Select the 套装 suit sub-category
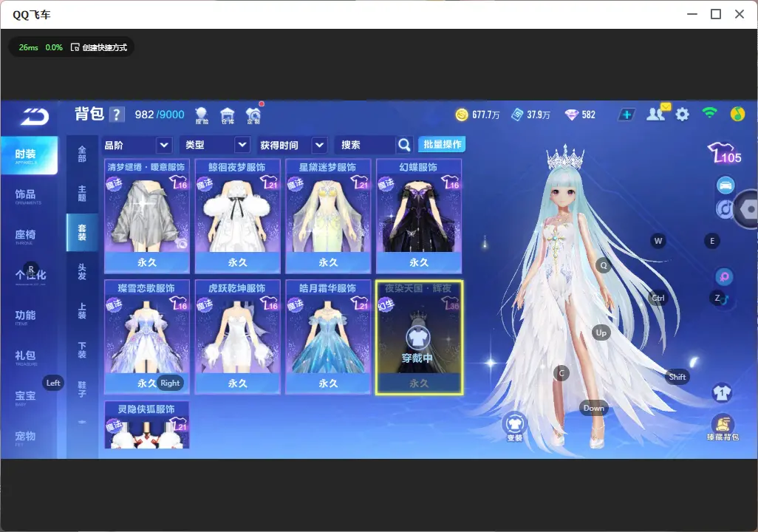758x532 pixels. [x=82, y=232]
